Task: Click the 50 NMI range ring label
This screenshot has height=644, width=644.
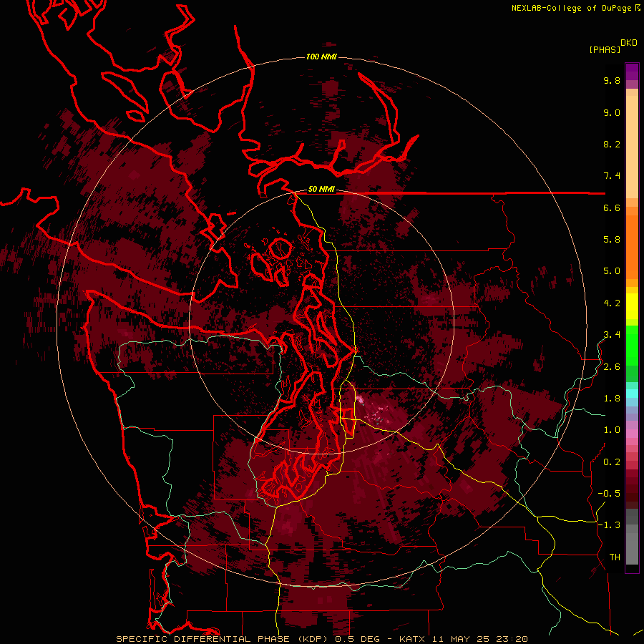Action: pyautogui.click(x=321, y=190)
